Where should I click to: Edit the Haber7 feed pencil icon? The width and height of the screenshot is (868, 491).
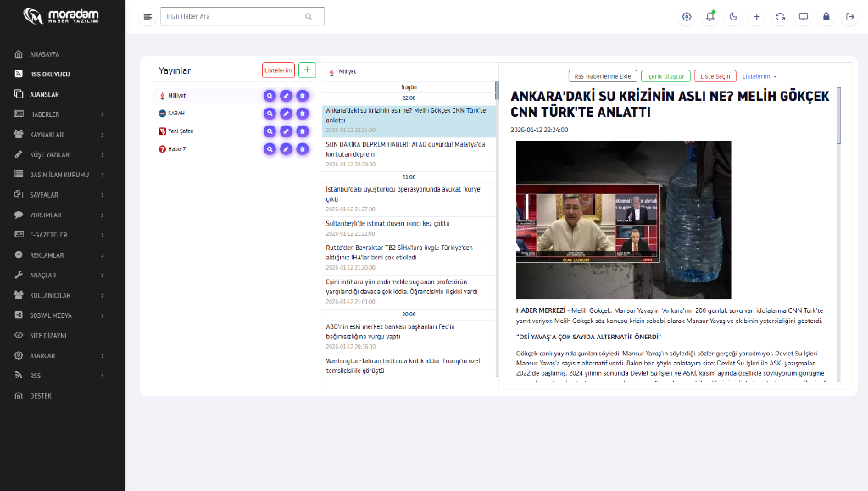pos(286,149)
